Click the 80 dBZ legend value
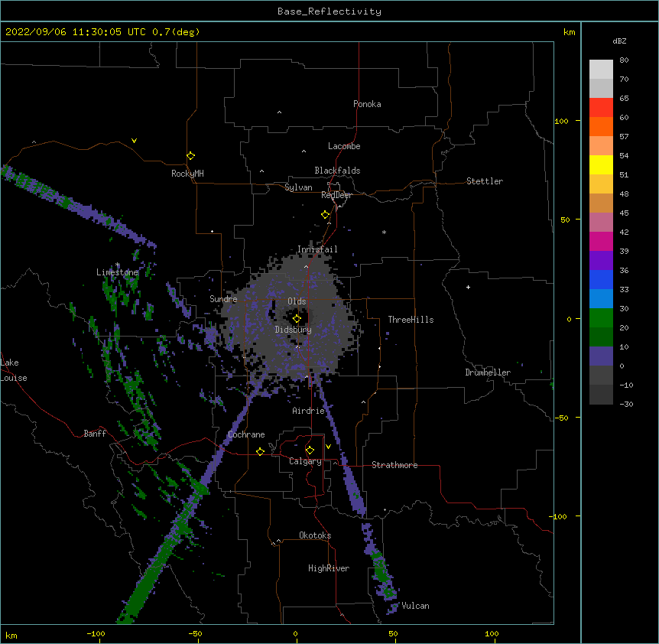Screen dimensions: 659x644 (624, 60)
